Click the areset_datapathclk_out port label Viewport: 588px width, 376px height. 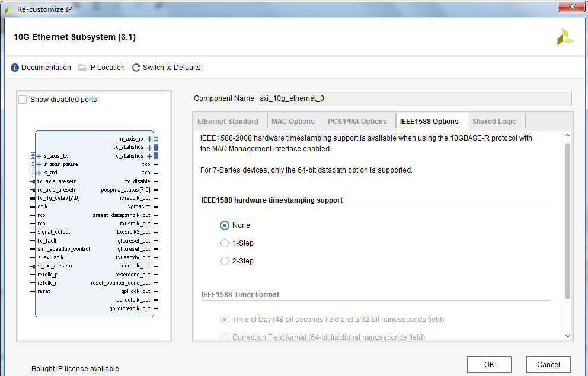(x=122, y=215)
